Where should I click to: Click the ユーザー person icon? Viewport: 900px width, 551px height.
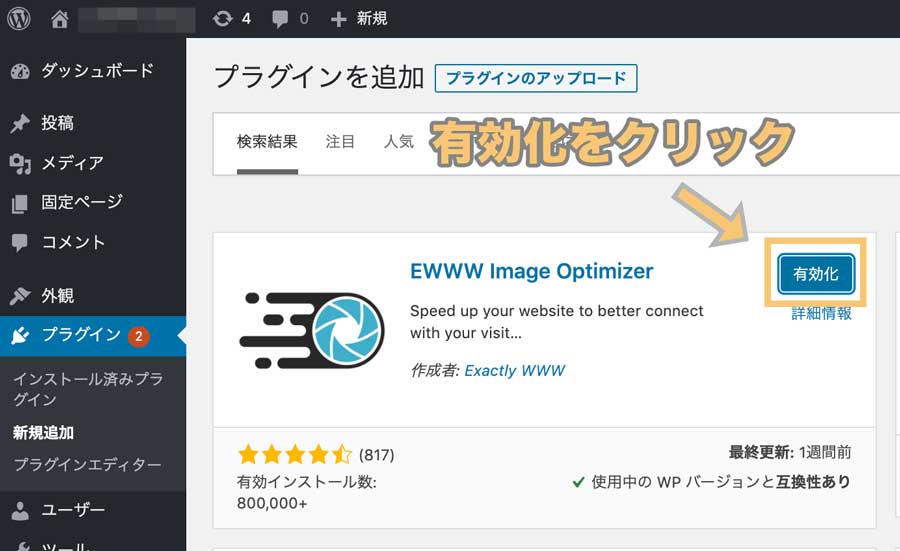coord(20,510)
